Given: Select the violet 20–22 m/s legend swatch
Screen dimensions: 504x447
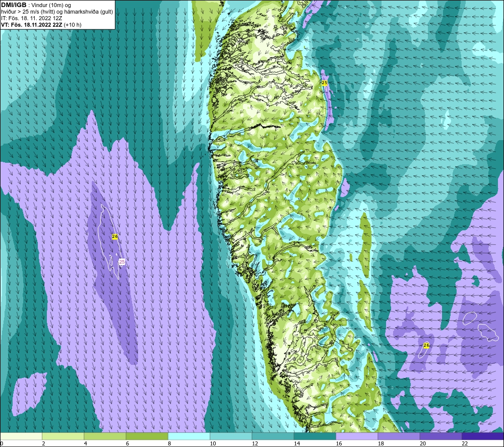Looking at the screenshot, I should pos(440,436).
